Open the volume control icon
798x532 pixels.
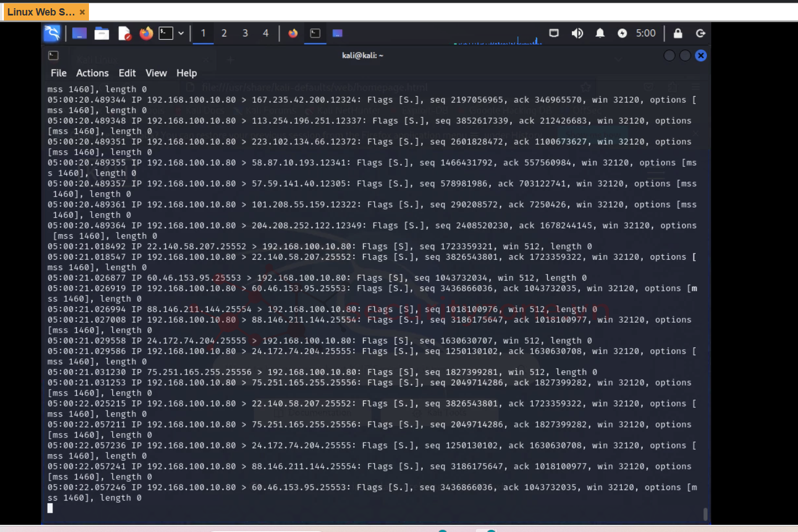pyautogui.click(x=577, y=34)
